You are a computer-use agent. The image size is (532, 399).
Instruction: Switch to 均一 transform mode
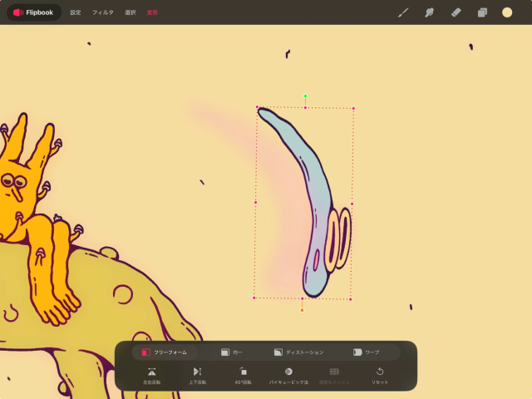coord(232,352)
